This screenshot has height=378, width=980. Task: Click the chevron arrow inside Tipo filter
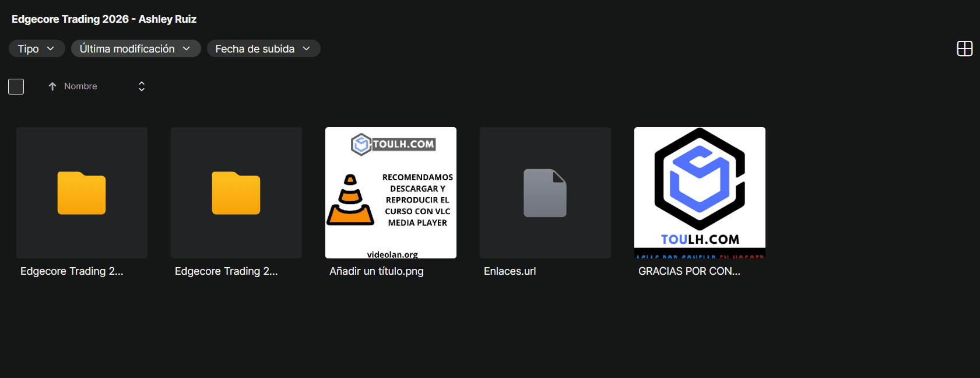[51, 48]
